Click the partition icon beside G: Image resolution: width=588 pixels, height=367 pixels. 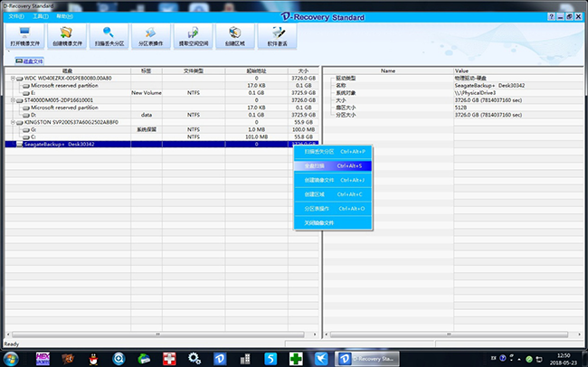(x=26, y=129)
